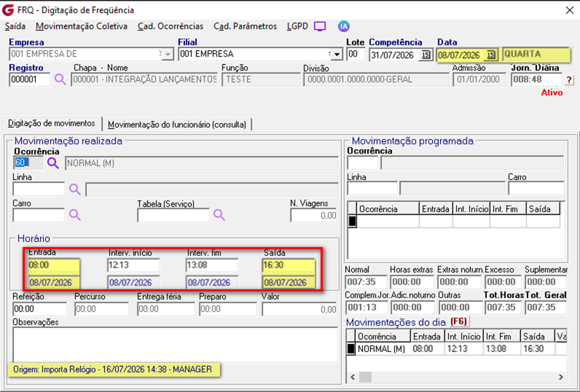
Task: Click the Competência date field
Action: click(x=395, y=54)
